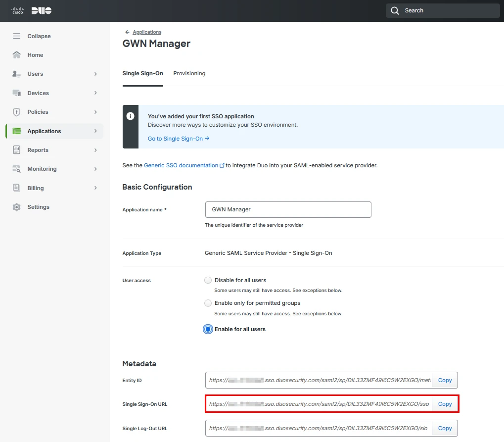The height and width of the screenshot is (442, 504).
Task: Expand the Applications submenu chevron
Action: pyautogui.click(x=95, y=131)
